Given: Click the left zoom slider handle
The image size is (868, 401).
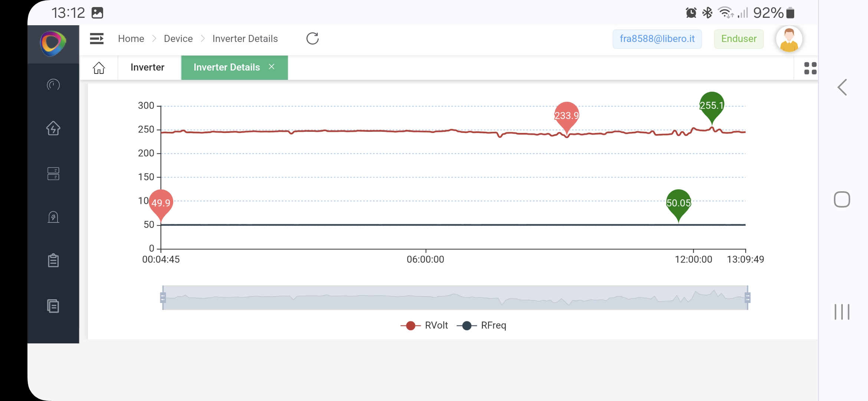Looking at the screenshot, I should [x=163, y=297].
